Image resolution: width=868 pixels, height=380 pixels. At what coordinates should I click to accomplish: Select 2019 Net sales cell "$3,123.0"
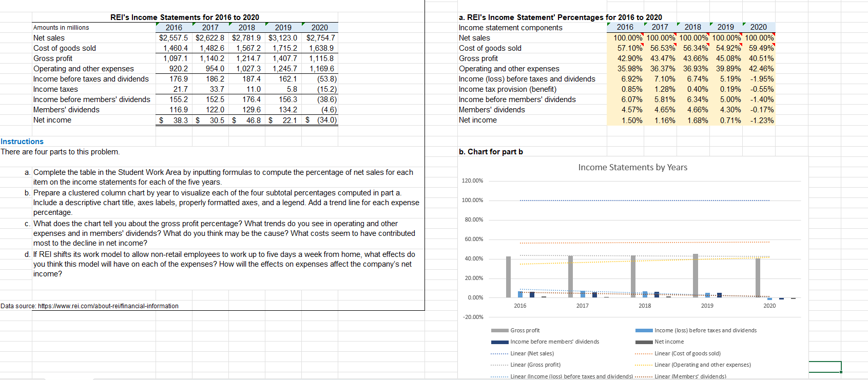pyautogui.click(x=283, y=38)
